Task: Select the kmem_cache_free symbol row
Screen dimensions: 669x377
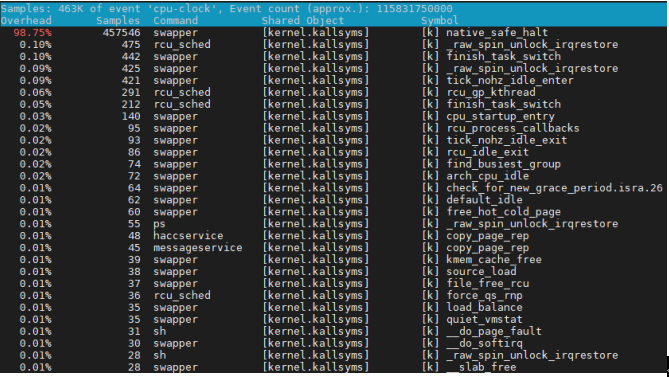Action: pos(334,260)
